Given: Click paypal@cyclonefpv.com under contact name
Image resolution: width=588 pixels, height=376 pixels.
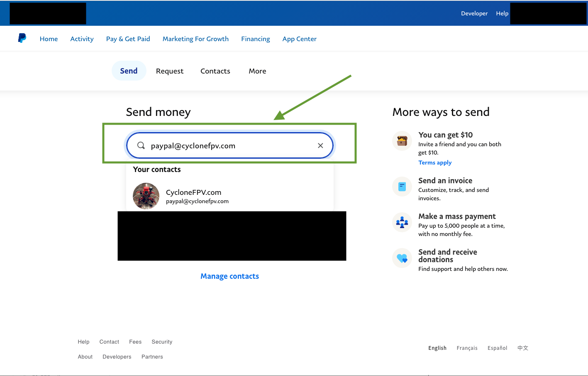Looking at the screenshot, I should 197,202.
